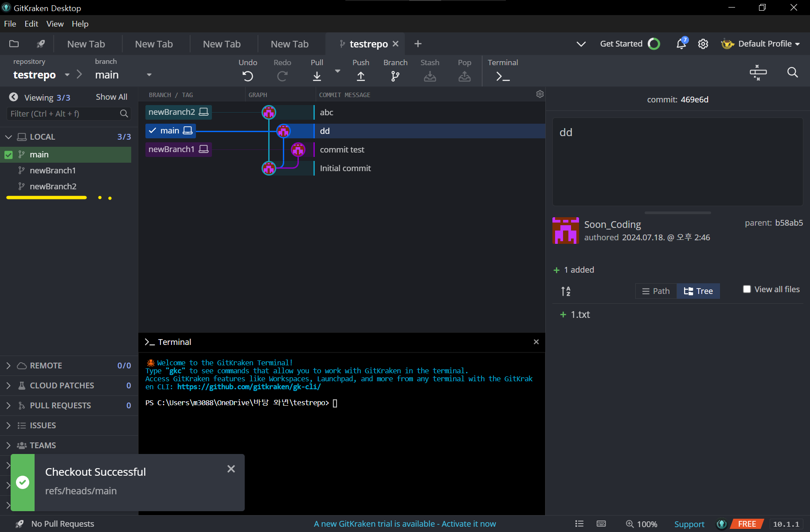Open the gk-cli GitHub link in the terminal
810x532 pixels.
[x=249, y=387]
